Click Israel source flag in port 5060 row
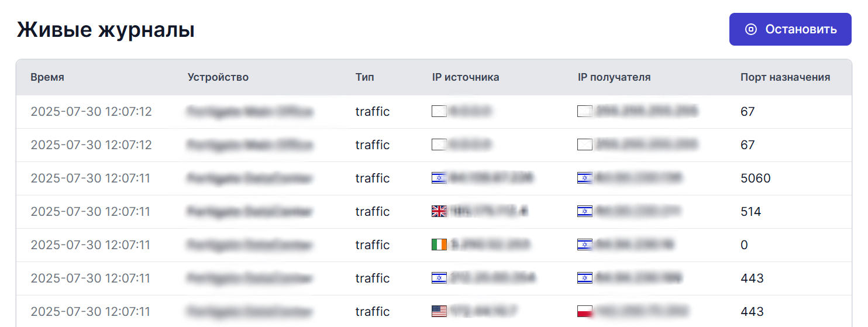Image resolution: width=868 pixels, height=327 pixels. [439, 178]
